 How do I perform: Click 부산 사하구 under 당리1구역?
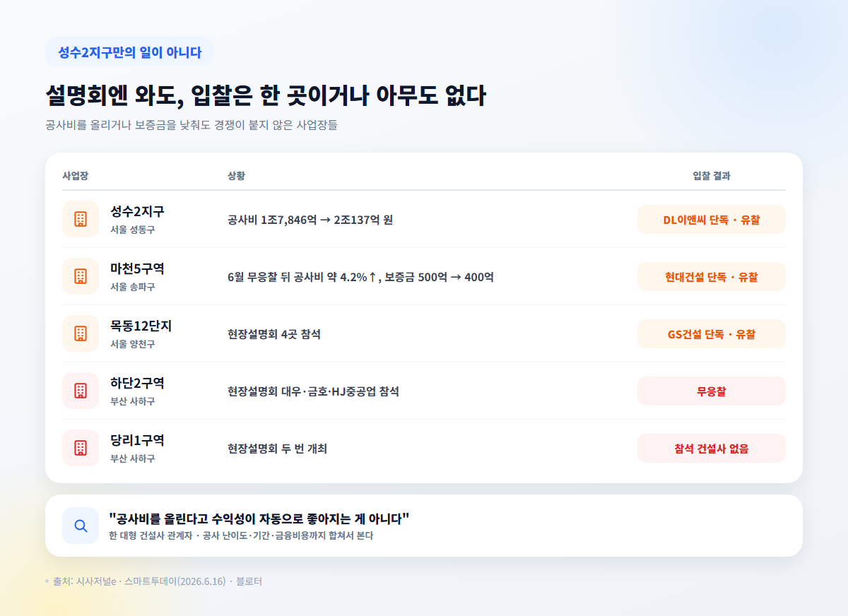pos(133,459)
